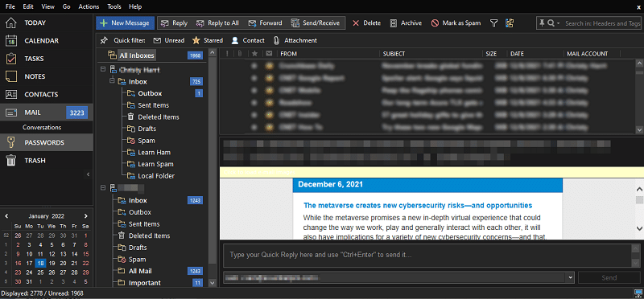The width and height of the screenshot is (644, 299).
Task: Go to previous month in mini calendar
Action: point(6,215)
